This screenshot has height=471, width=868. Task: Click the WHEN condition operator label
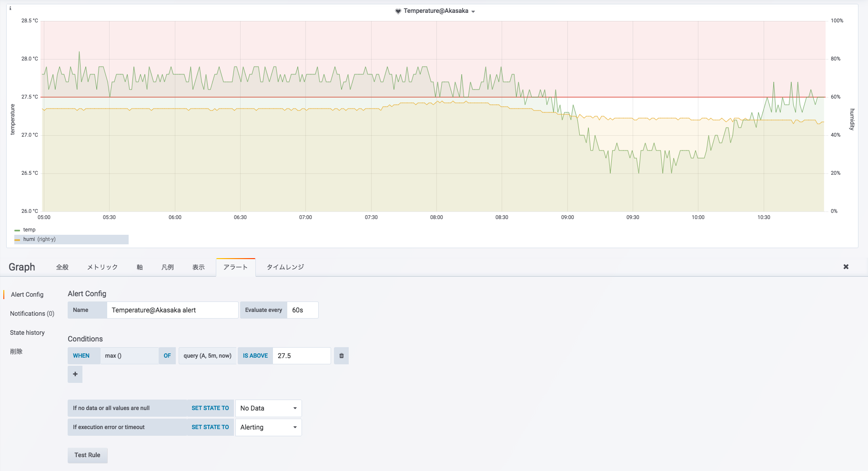84,356
